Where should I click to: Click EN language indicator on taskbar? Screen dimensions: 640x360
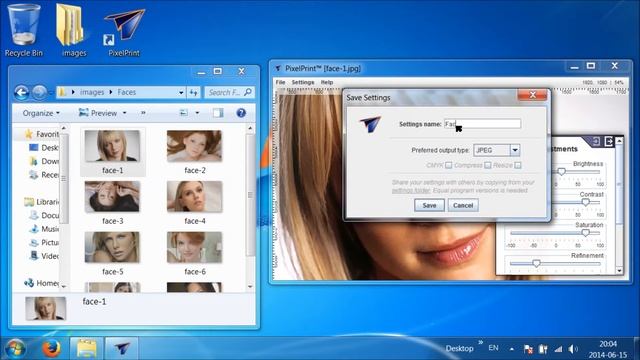pos(493,348)
